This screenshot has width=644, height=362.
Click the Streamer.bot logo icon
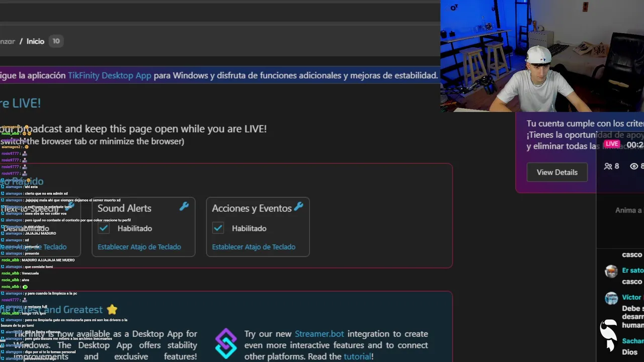[226, 344]
